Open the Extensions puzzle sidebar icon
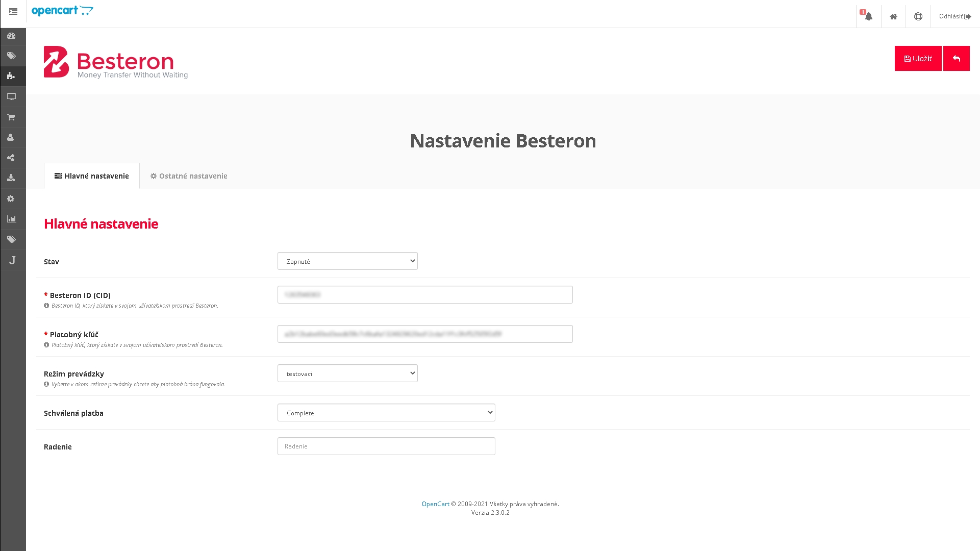 point(11,76)
